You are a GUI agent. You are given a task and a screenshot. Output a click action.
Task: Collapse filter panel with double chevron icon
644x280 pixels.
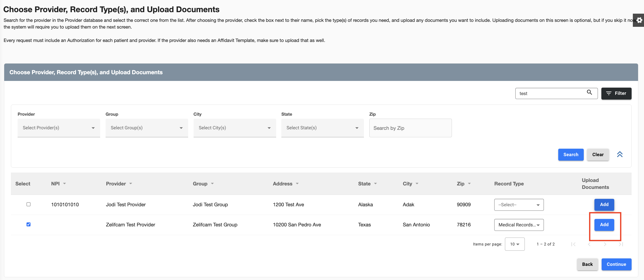pyautogui.click(x=619, y=154)
